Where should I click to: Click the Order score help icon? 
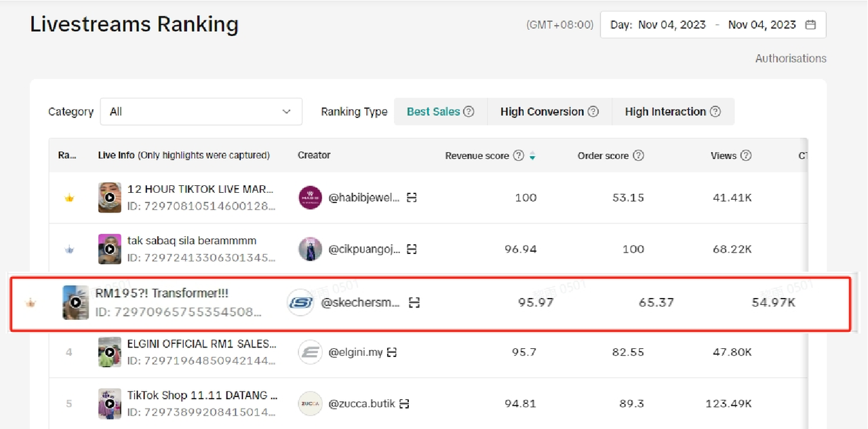click(638, 155)
